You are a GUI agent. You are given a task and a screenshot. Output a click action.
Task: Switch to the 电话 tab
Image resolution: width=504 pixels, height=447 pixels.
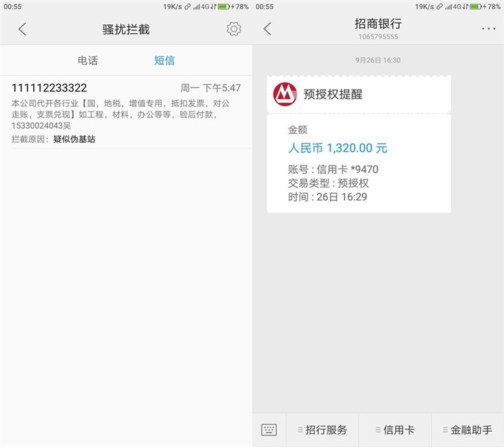click(88, 61)
